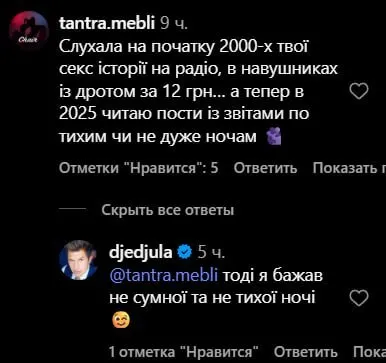Click the truncated 'Пока…' link under djedjula's reply
The image size is (386, 363).
click(x=369, y=352)
